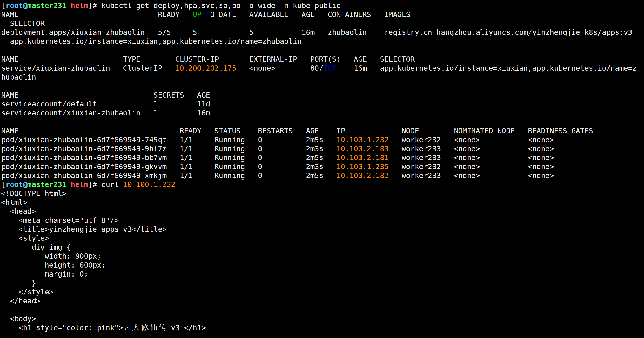644x338 pixels.
Task: Click pod IP 10.100.1.235
Action: pos(362,167)
